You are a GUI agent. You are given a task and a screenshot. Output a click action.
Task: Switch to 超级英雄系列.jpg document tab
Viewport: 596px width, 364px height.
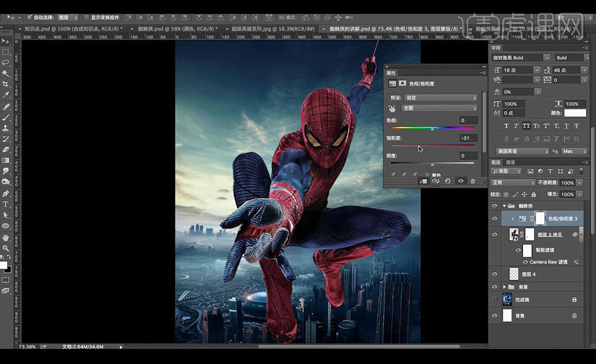coord(273,29)
